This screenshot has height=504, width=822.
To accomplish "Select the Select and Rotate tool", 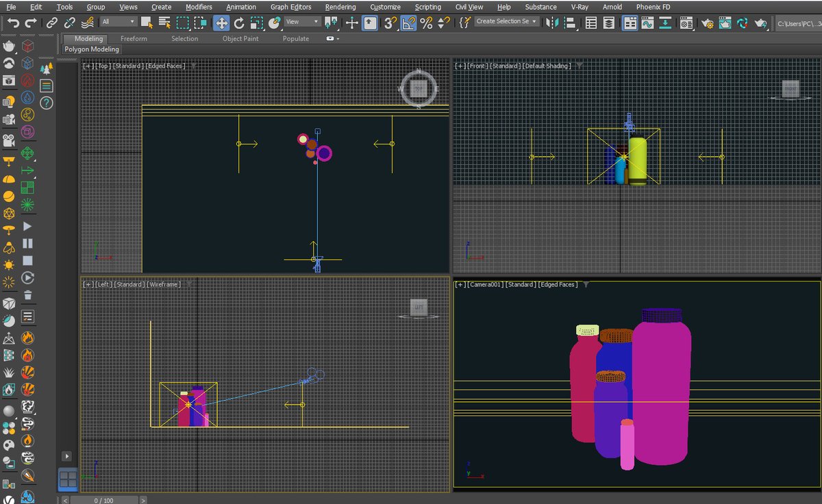I will click(239, 23).
